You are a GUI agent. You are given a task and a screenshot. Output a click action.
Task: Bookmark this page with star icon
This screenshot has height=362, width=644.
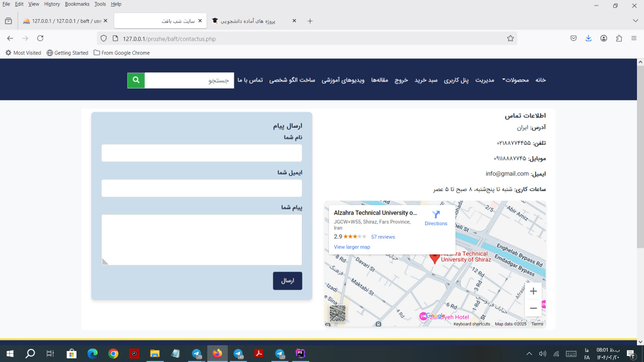click(510, 38)
